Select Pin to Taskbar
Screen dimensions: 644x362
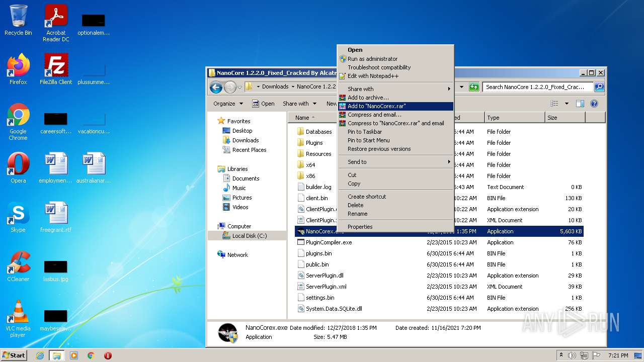(x=396, y=132)
